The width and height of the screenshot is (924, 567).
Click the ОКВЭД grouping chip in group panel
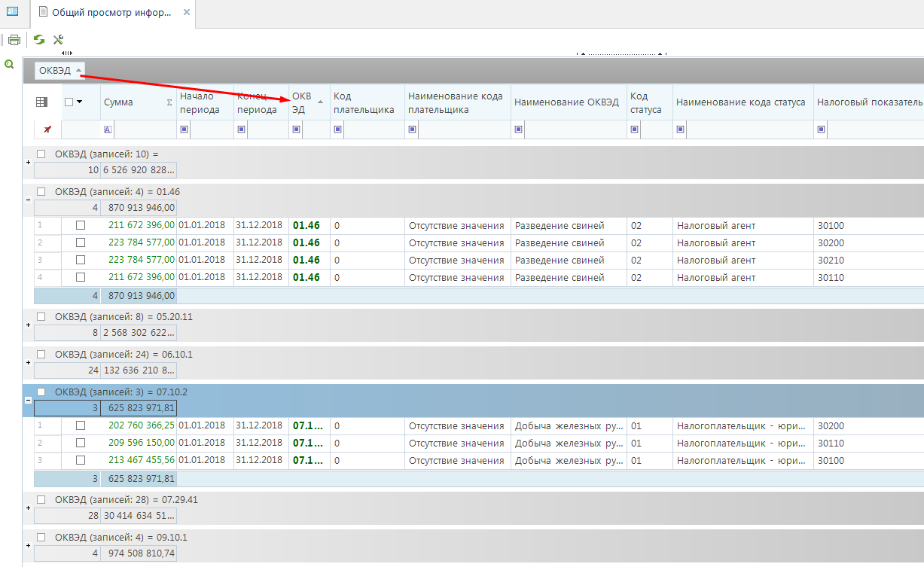60,70
